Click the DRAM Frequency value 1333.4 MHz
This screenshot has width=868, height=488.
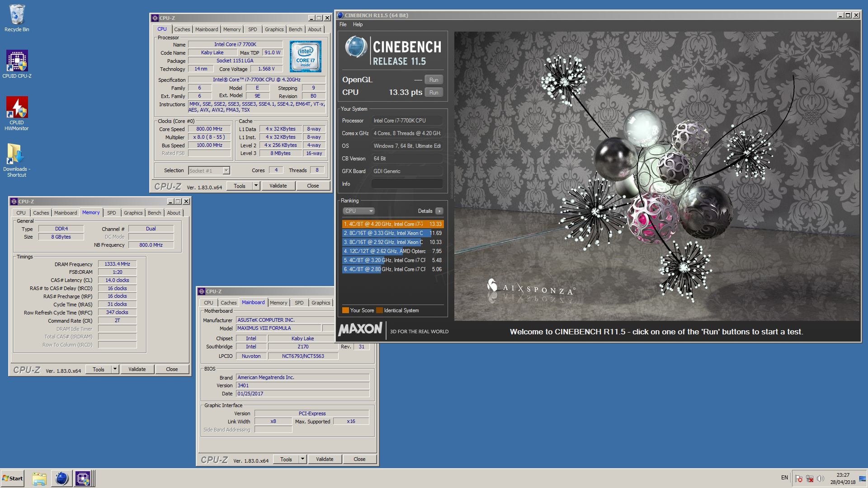tap(118, 264)
